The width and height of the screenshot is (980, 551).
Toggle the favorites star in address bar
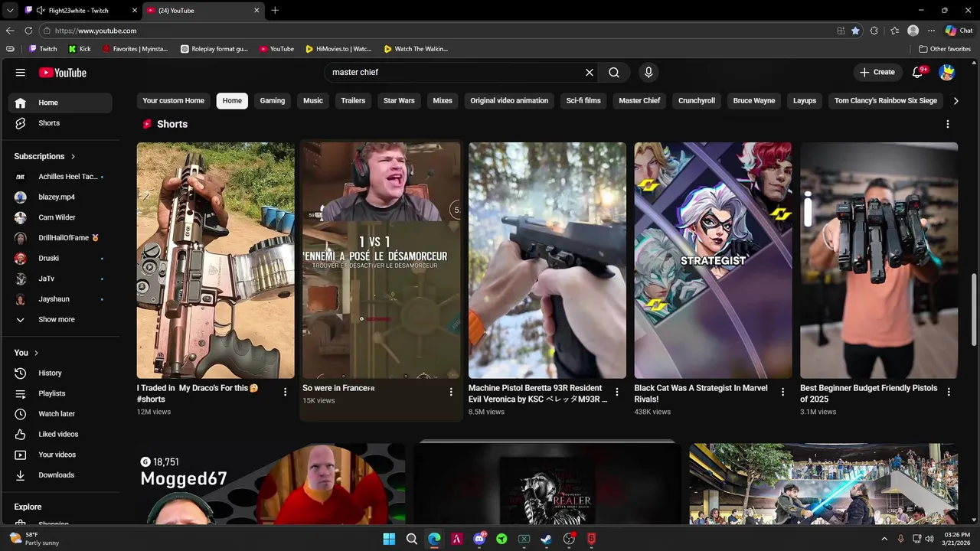[855, 31]
